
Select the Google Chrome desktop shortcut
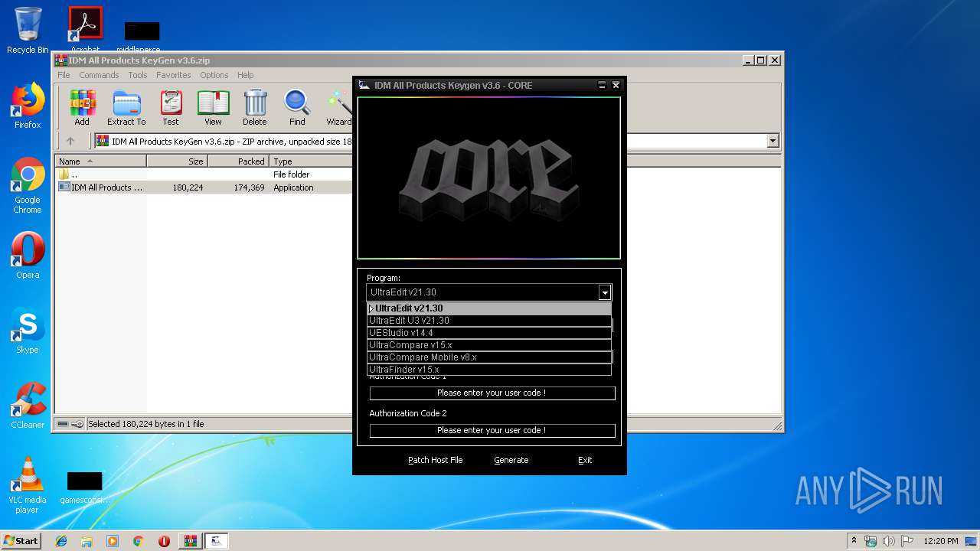pyautogui.click(x=28, y=186)
